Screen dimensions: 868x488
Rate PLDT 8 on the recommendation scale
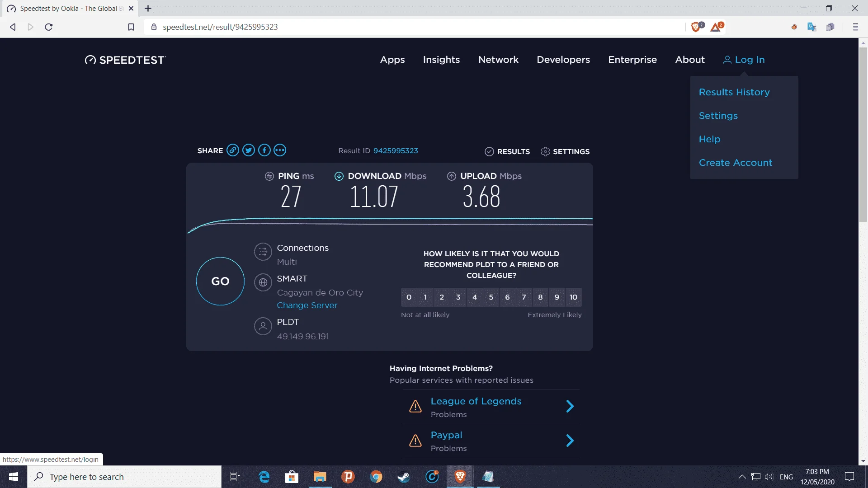point(540,297)
